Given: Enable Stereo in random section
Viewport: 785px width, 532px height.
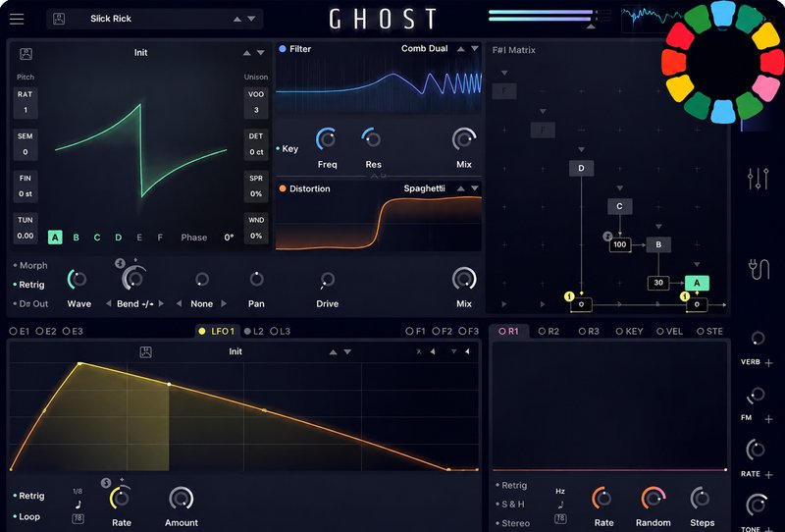Looking at the screenshot, I should pos(512,523).
